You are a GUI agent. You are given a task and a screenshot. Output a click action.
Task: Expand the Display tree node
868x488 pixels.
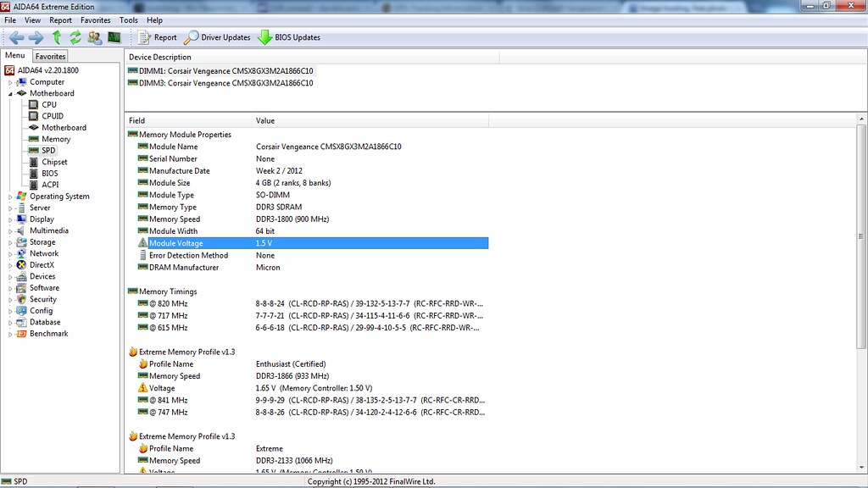[10, 219]
